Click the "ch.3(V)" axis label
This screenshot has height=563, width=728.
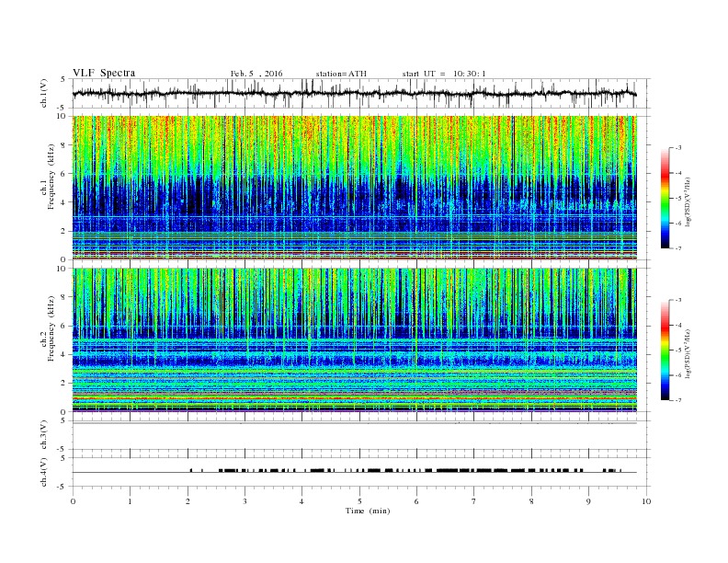pyautogui.click(x=44, y=435)
